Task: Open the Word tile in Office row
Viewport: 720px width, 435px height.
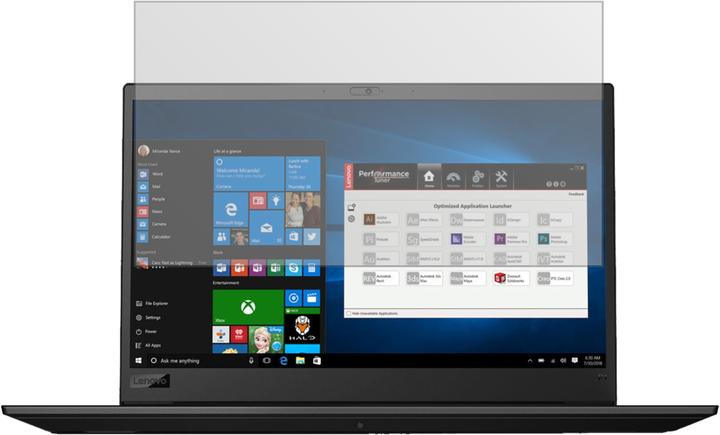Action: pyautogui.click(x=221, y=267)
